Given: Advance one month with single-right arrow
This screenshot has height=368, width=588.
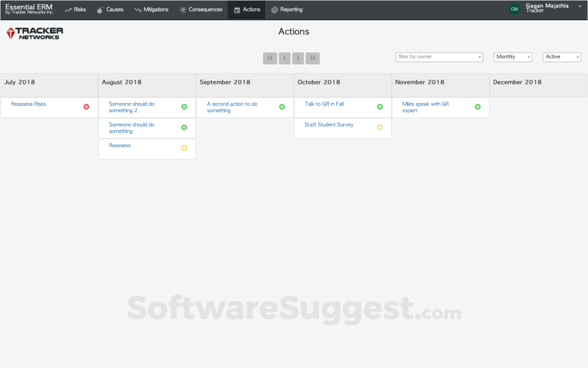Looking at the screenshot, I should (x=298, y=58).
